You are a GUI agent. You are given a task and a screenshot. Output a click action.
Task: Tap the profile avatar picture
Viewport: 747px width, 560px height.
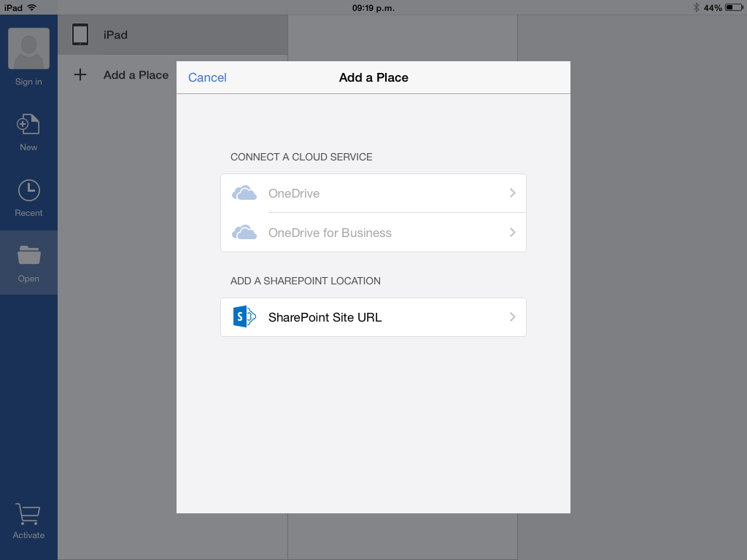pos(28,49)
